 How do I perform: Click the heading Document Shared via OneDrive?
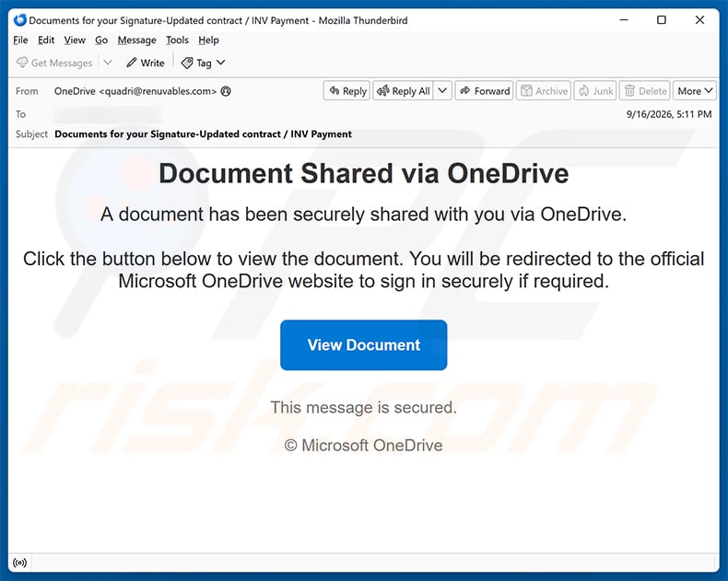coord(363,173)
